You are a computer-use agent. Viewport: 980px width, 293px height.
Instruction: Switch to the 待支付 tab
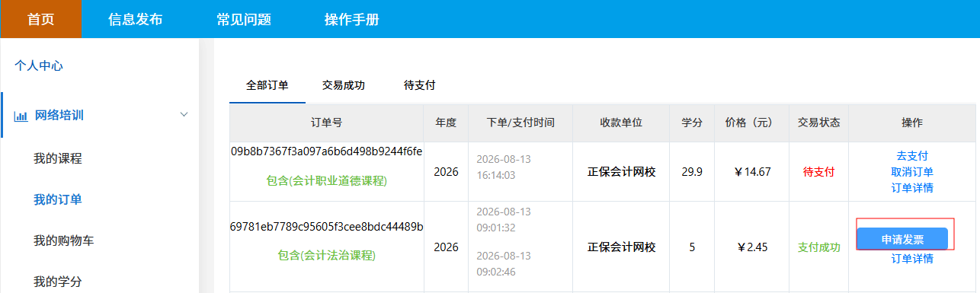pos(420,85)
